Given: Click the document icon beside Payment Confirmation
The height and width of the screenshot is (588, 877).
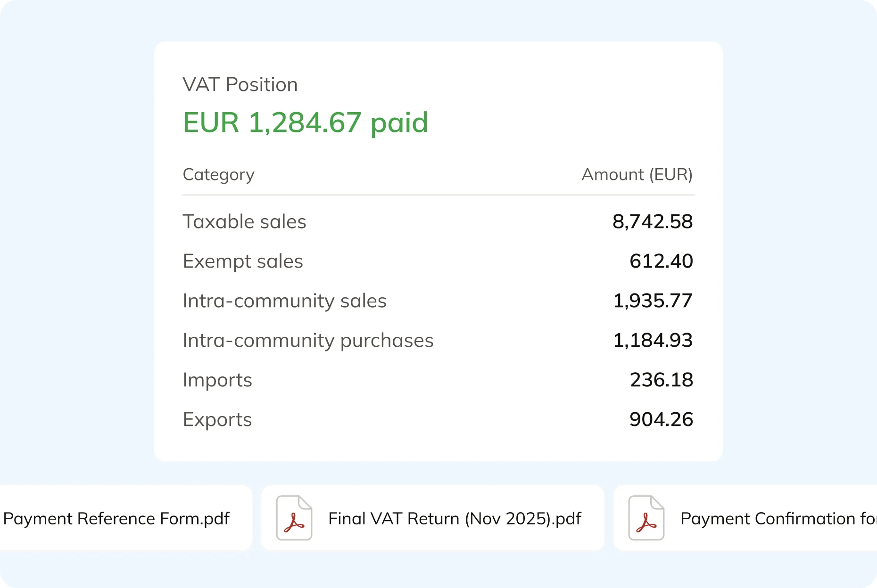Looking at the screenshot, I should click(x=646, y=518).
